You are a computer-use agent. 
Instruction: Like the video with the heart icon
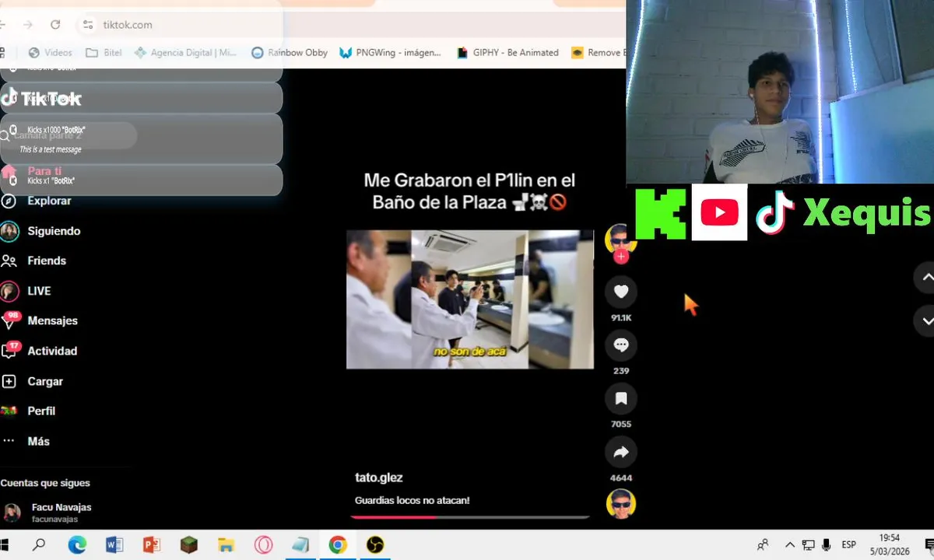click(621, 292)
